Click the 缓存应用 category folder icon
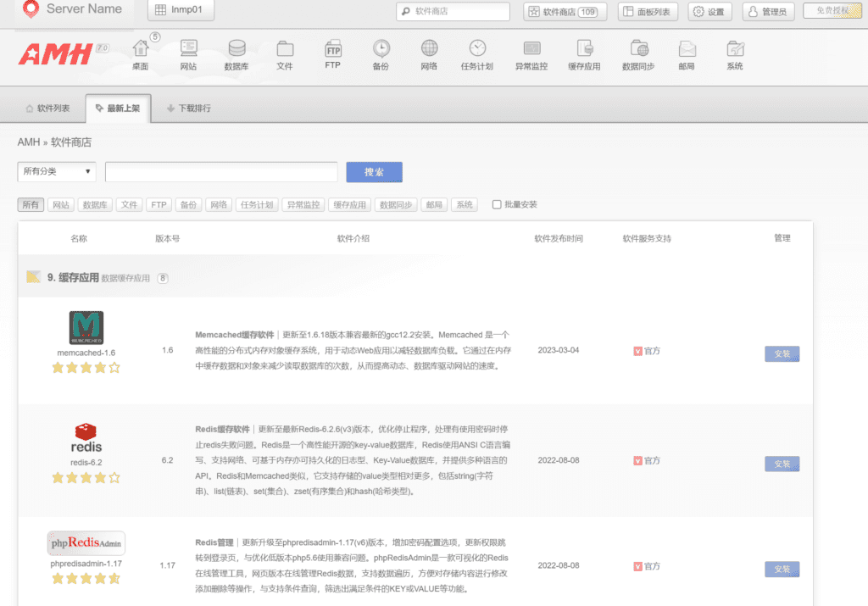868x606 pixels. coord(33,276)
